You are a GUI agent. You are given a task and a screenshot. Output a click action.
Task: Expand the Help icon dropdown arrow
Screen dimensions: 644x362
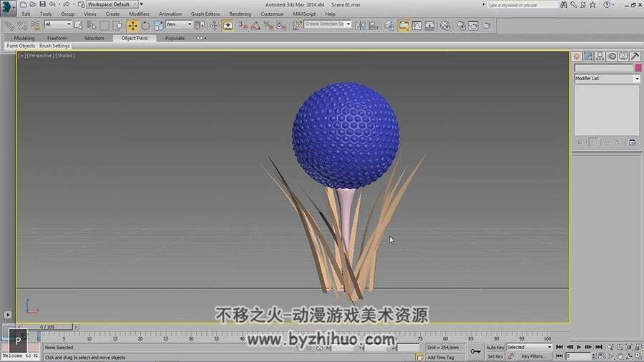click(613, 5)
